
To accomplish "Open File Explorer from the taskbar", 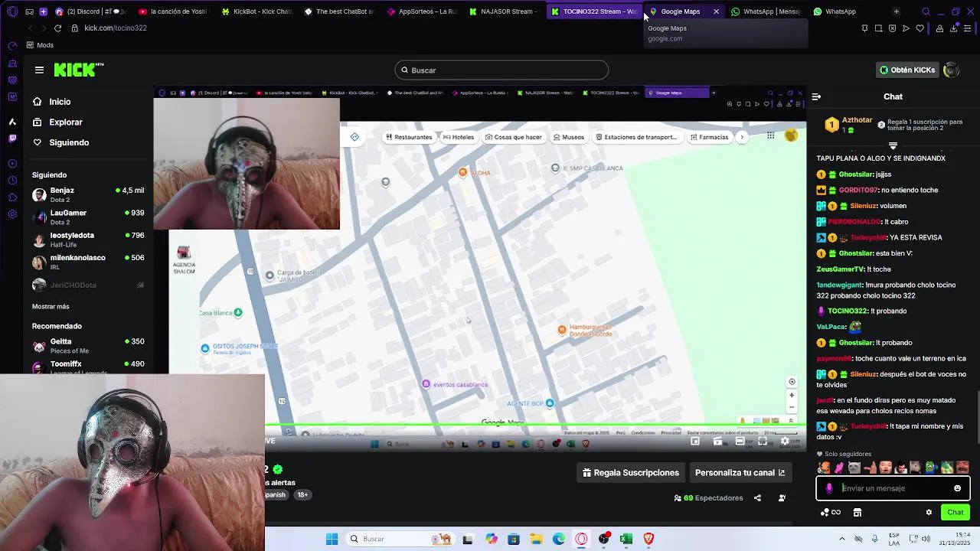I will point(536,539).
